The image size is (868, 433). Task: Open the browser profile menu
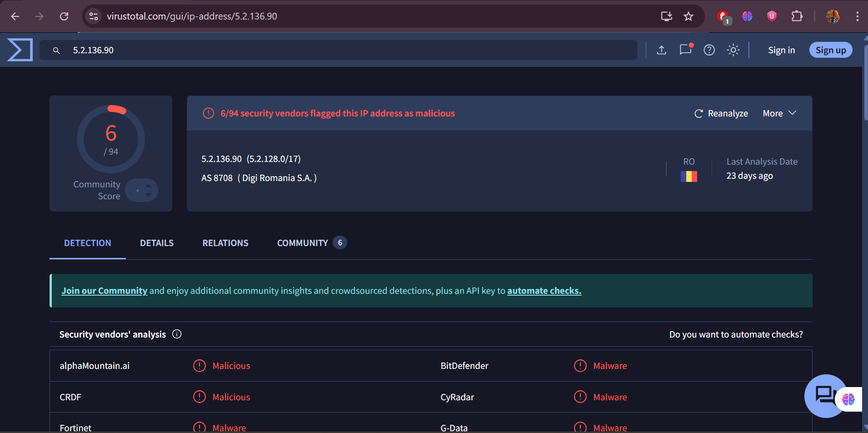pos(833,16)
